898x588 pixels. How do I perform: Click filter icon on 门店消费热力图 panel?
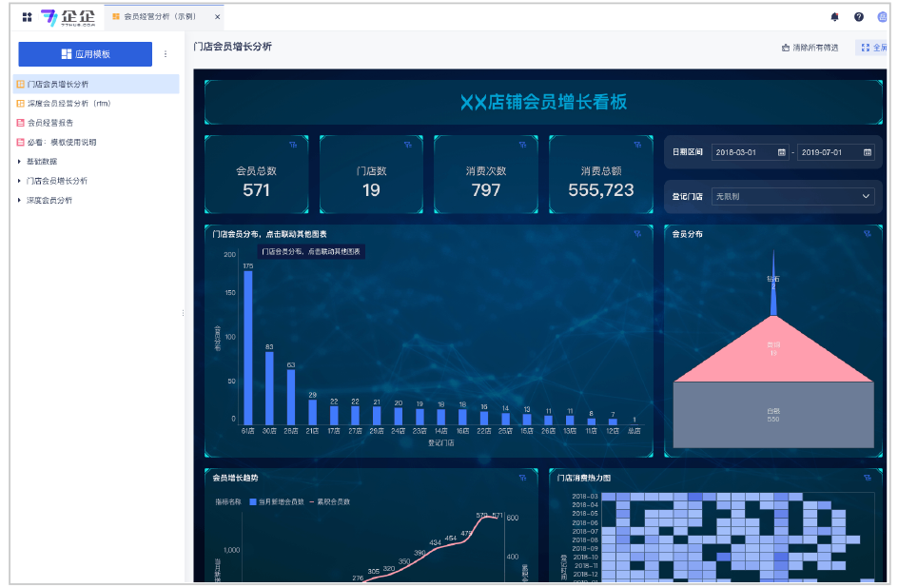tap(868, 478)
